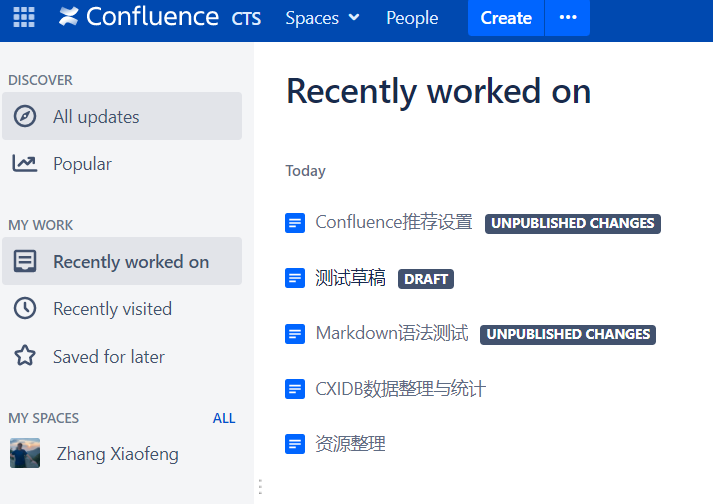
Task: Open the more options ellipsis button
Action: 568,18
